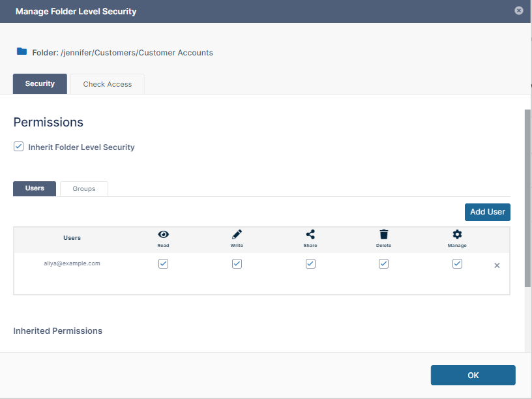The image size is (532, 399).
Task: Click the Write pencil icon in header
Action: (237, 235)
